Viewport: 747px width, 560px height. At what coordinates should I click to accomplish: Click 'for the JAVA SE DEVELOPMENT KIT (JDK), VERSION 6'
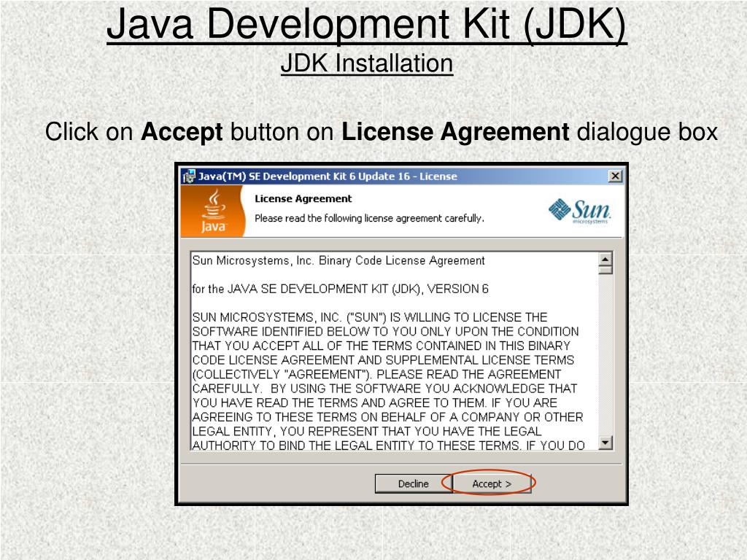tap(340, 289)
